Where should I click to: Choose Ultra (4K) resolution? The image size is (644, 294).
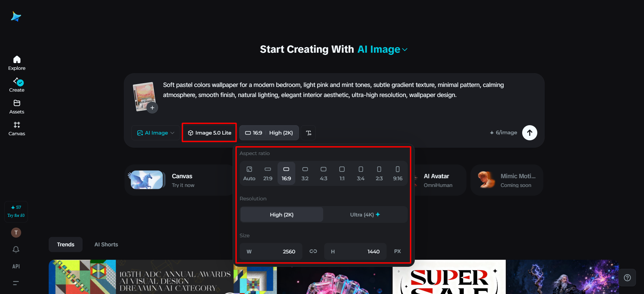[365, 214]
